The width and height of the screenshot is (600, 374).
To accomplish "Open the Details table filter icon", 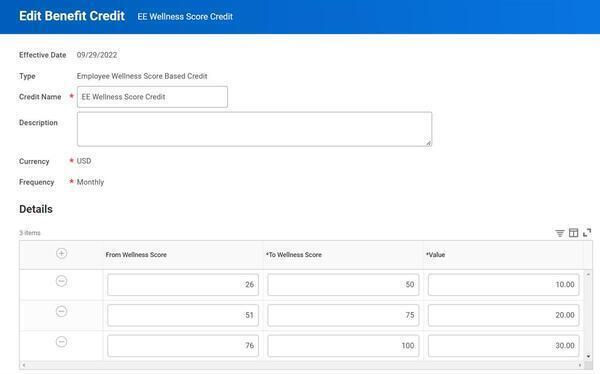I will [559, 233].
